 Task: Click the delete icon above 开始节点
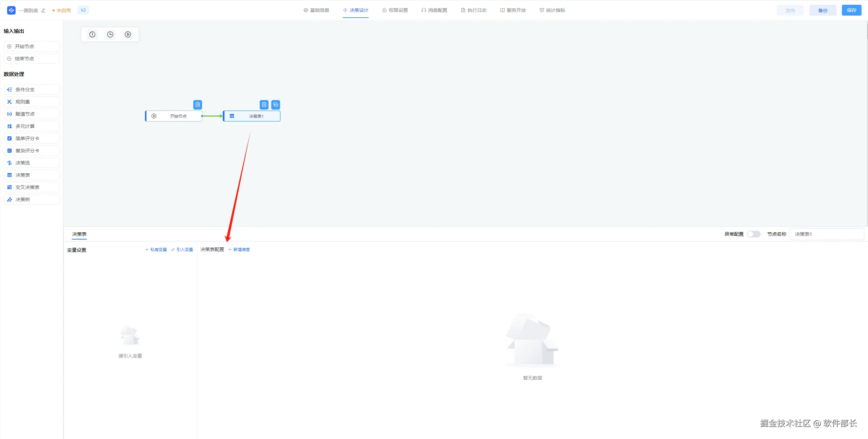[x=198, y=105]
